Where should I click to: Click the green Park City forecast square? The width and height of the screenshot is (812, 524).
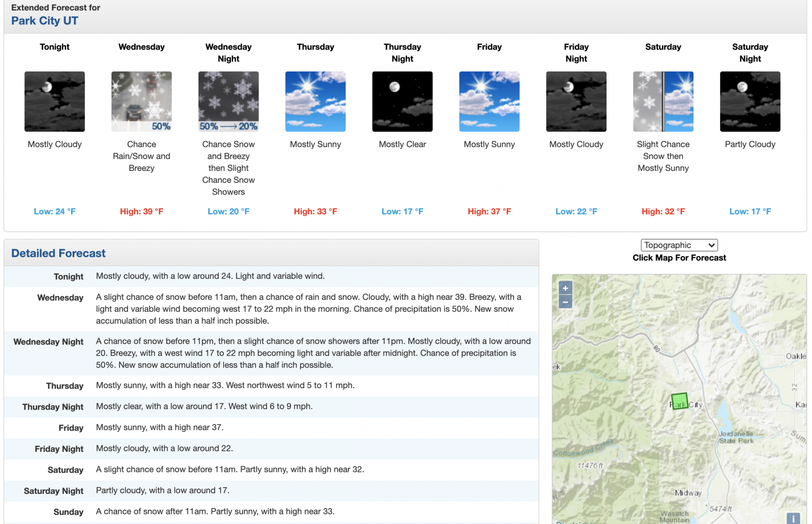click(x=680, y=401)
